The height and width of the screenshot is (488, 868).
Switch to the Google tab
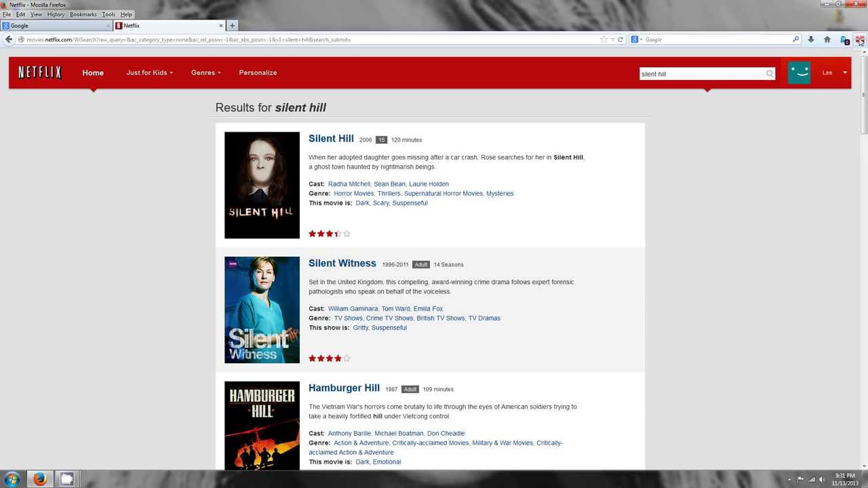click(56, 26)
